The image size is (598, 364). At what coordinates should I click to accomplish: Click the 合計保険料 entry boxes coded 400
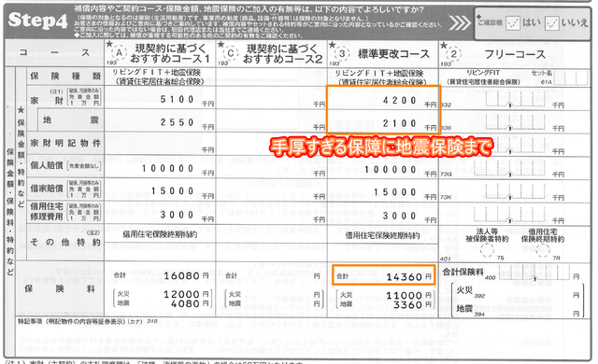tap(534, 273)
